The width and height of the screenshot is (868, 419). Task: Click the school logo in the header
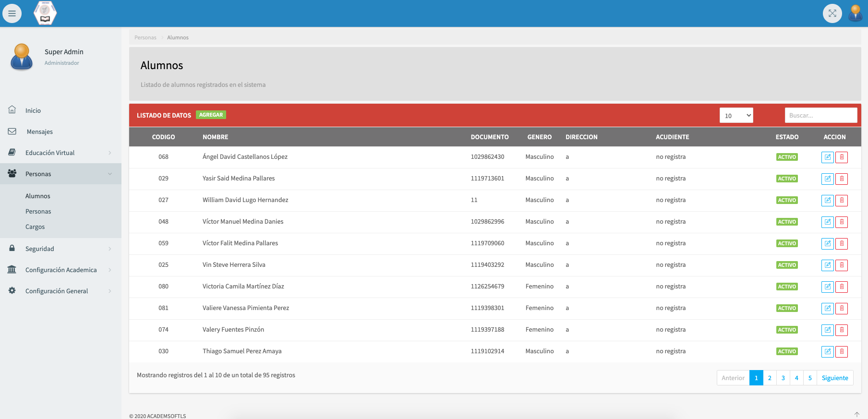(x=45, y=13)
